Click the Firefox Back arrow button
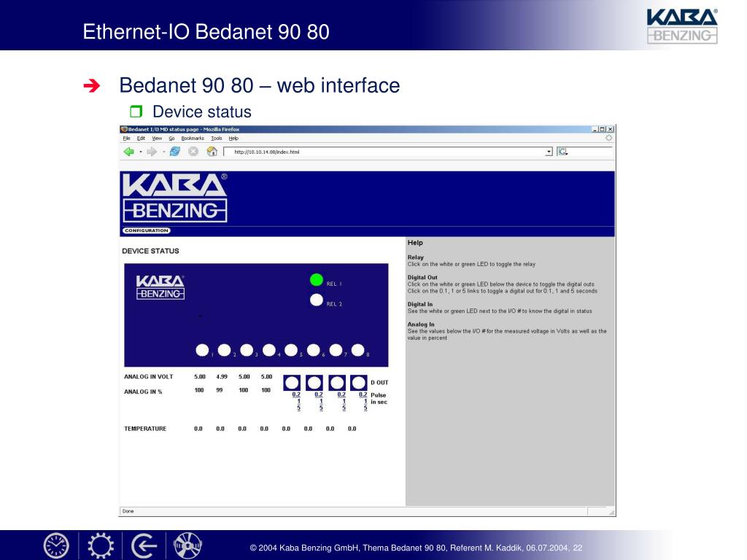Screen dimensions: 747x560 pyautogui.click(x=128, y=152)
